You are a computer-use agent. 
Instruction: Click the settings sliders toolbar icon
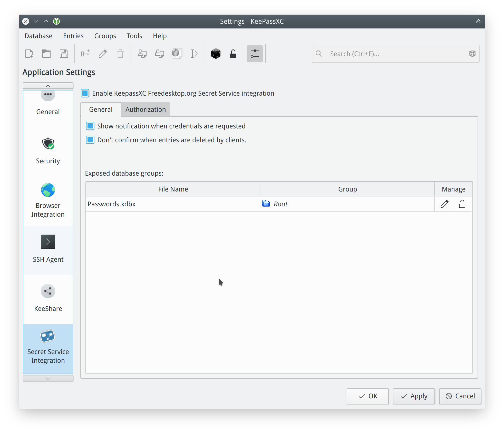coord(255,54)
